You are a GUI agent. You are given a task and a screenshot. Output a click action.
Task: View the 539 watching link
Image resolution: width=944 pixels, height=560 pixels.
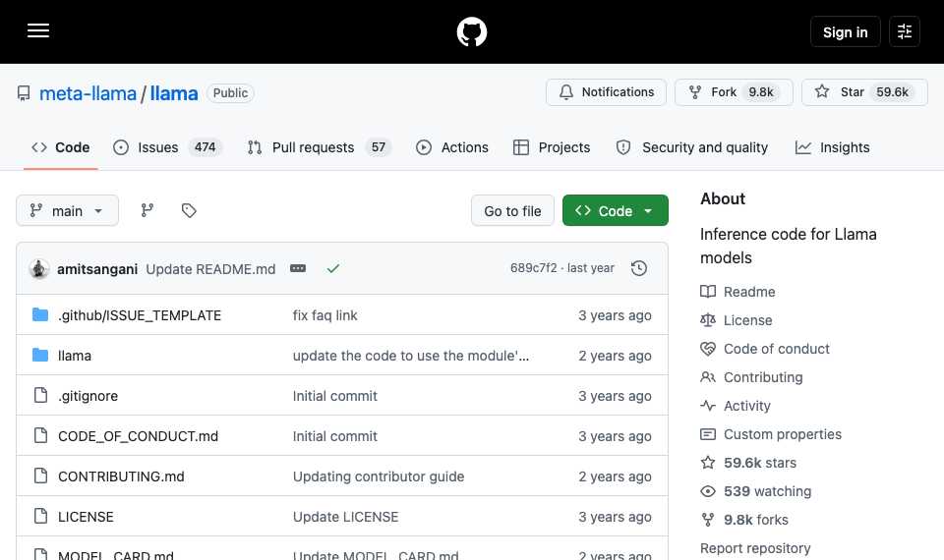755,491
